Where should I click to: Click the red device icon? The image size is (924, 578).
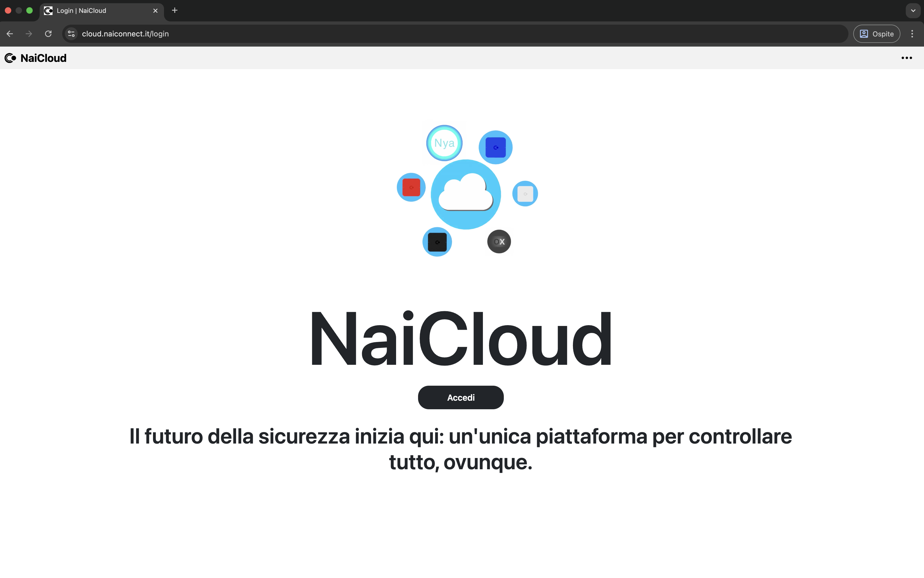411,187
